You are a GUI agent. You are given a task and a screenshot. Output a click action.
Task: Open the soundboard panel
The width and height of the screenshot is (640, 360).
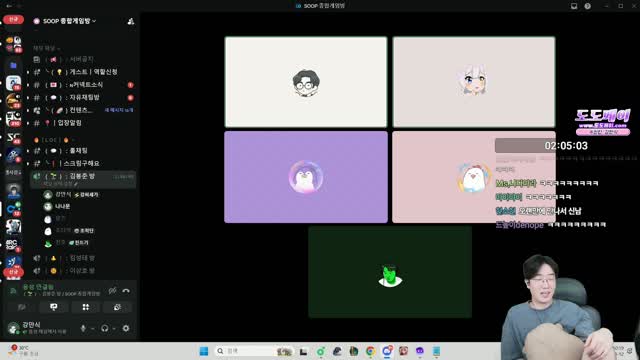[x=117, y=307]
